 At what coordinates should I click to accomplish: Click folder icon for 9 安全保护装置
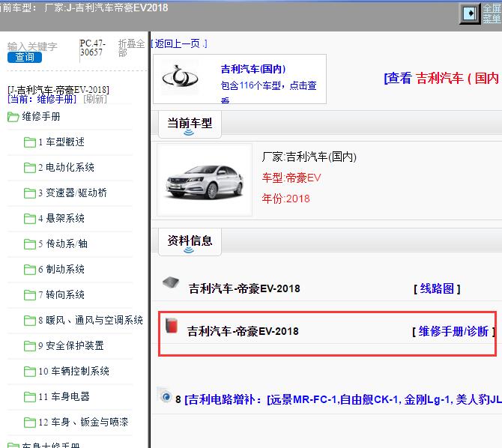(x=30, y=345)
